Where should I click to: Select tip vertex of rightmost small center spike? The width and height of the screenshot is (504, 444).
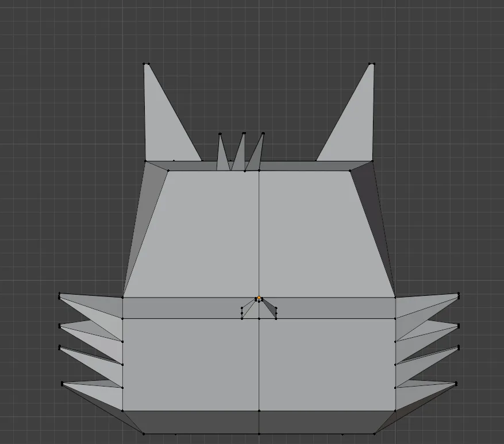(263, 133)
